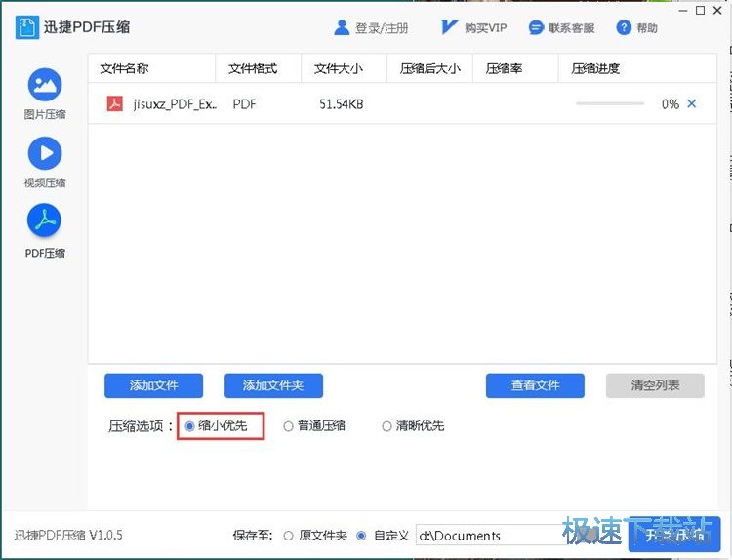This screenshot has width=732, height=560.
Task: Close the 迅捷PDF压缩 window
Action: tap(717, 11)
